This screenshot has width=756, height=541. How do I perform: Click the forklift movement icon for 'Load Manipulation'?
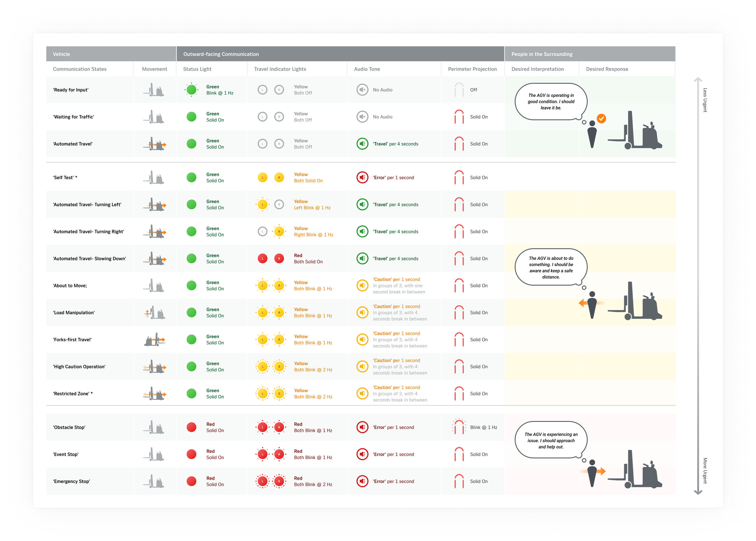pyautogui.click(x=154, y=312)
